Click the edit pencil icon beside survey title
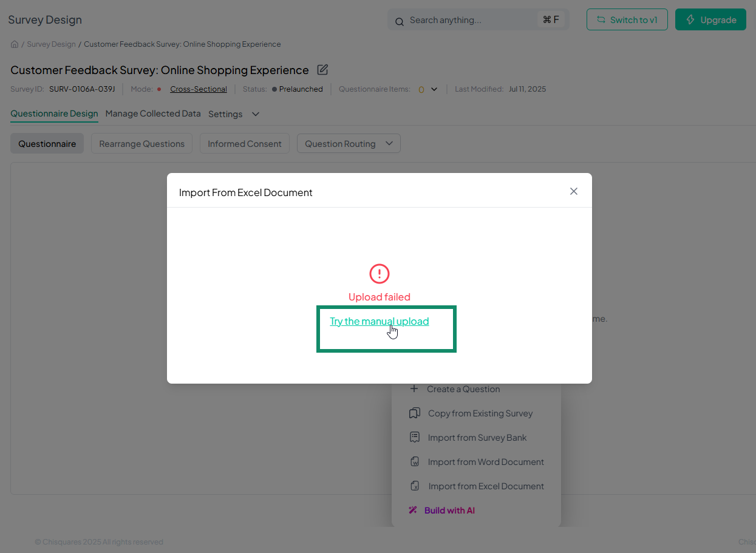This screenshot has height=553, width=756. [x=323, y=70]
